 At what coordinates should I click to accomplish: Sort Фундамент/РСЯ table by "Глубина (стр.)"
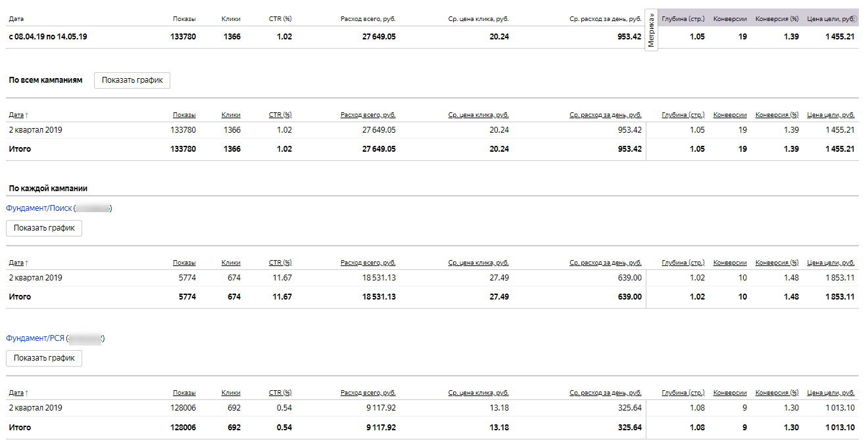coord(683,393)
